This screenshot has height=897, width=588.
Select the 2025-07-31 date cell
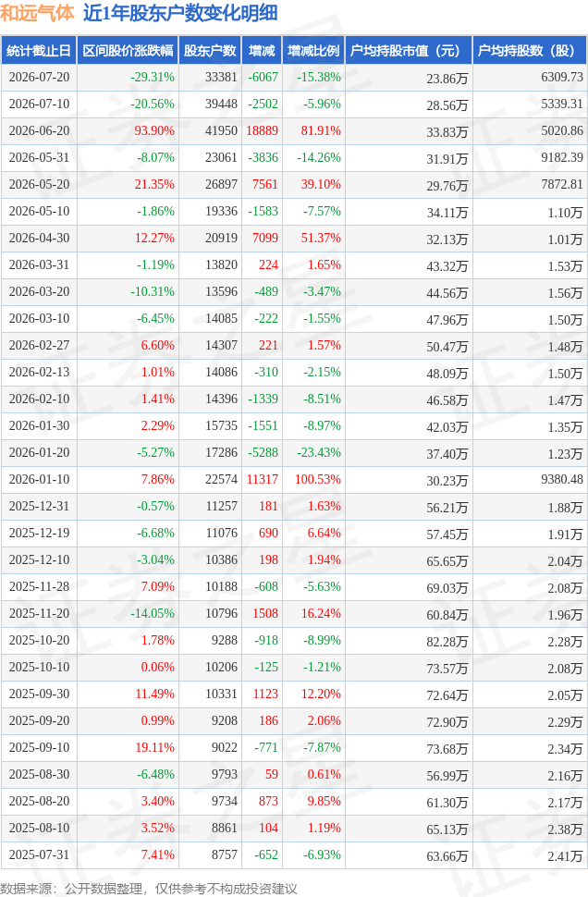point(39,854)
